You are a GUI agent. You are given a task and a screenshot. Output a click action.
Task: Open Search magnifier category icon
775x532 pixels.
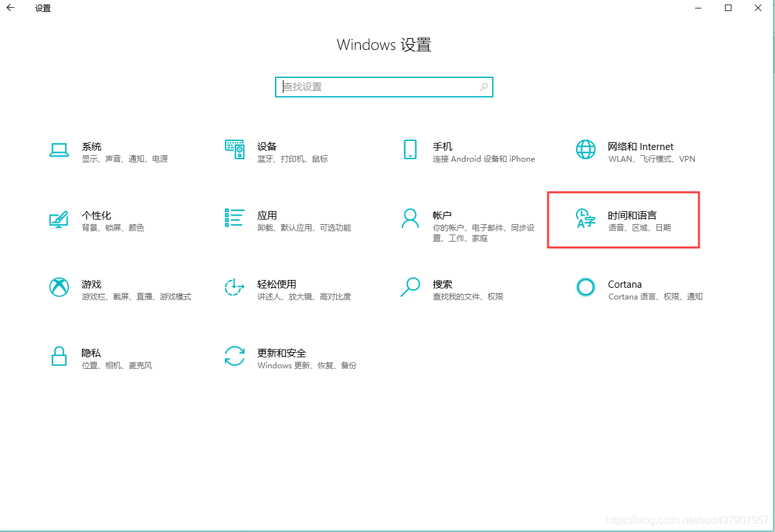pyautogui.click(x=410, y=287)
